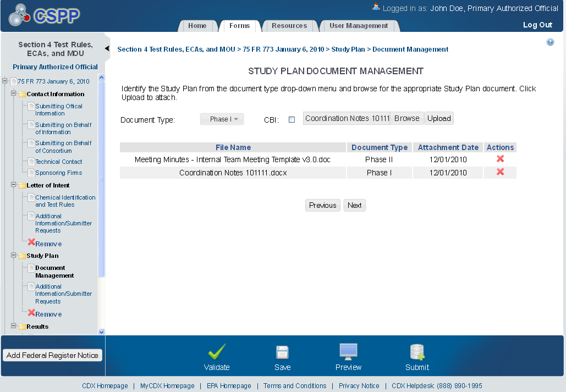Viewport: 566px width, 392px height.
Task: Click the Letter of Intent folder icon
Action: (x=23, y=185)
